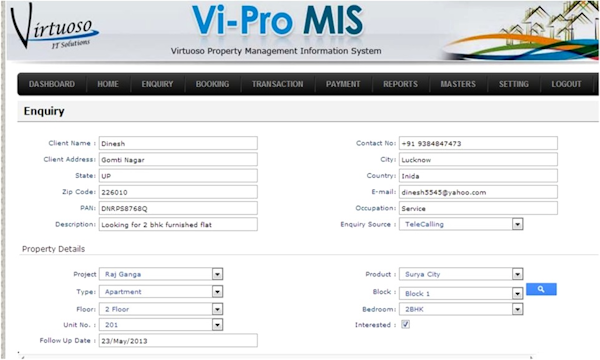Viewport: 600px width, 360px height.
Task: Click the Country field containing Inida
Action: 478,176
